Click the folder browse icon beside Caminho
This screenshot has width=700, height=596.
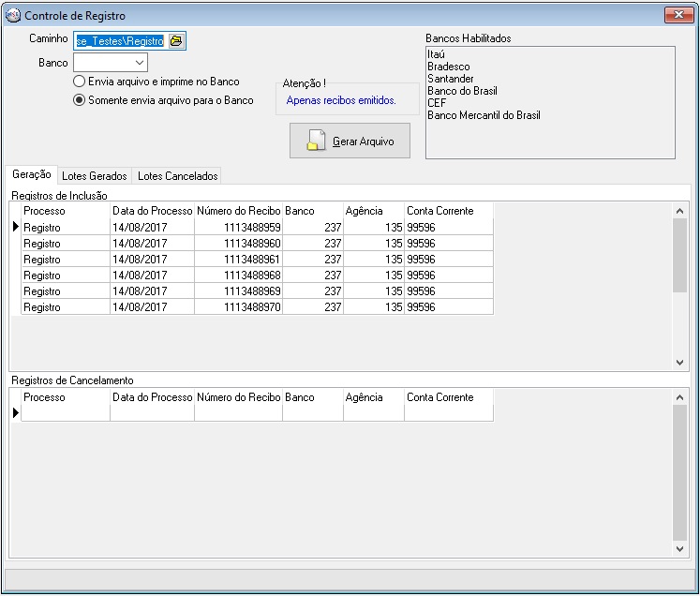(176, 40)
